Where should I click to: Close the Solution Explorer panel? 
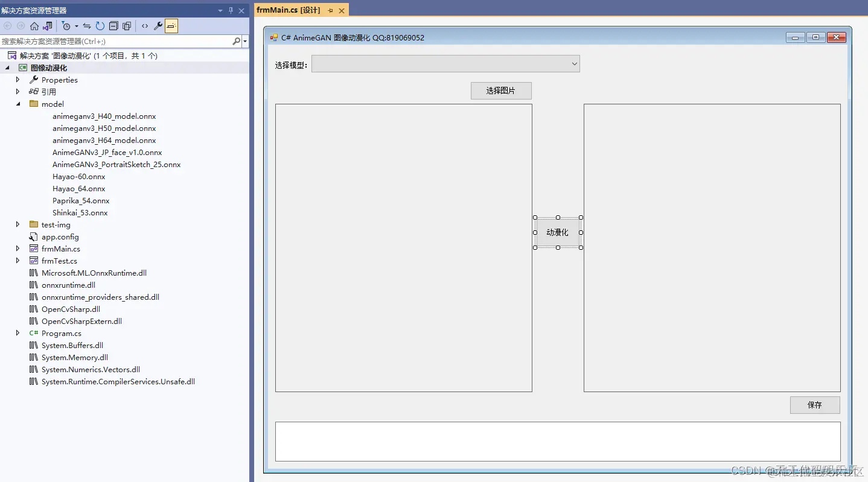click(x=241, y=11)
